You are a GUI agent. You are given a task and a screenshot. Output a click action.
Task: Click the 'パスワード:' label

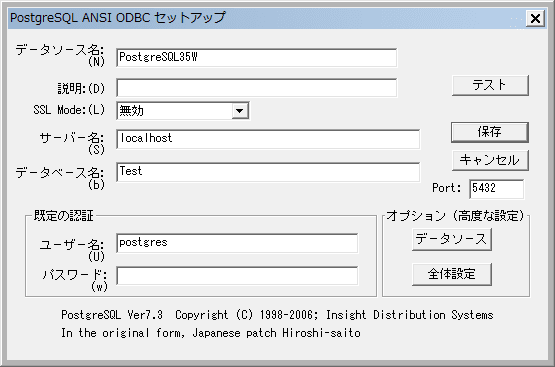(75, 275)
